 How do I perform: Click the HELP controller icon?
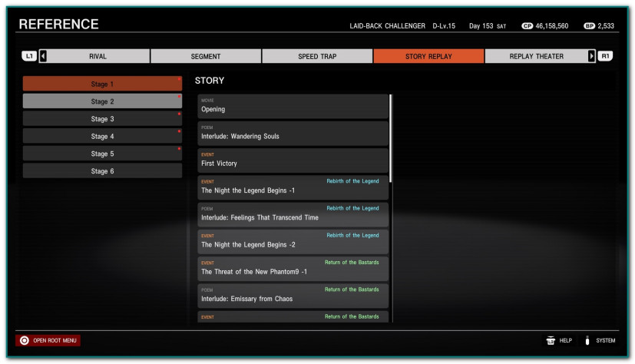[x=551, y=340]
